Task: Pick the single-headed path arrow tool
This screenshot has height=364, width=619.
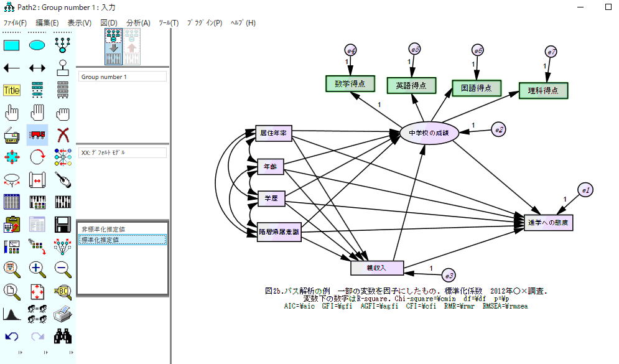Action: [12, 67]
